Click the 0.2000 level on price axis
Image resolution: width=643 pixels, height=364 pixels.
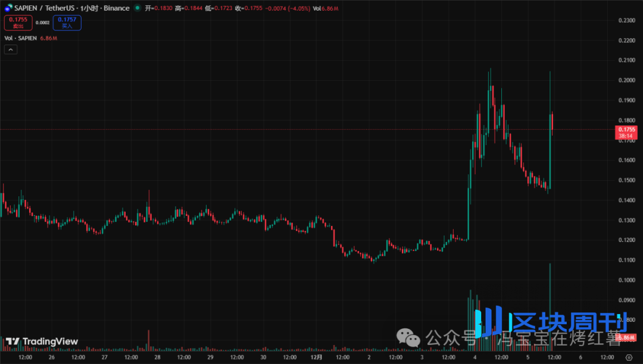(627, 80)
